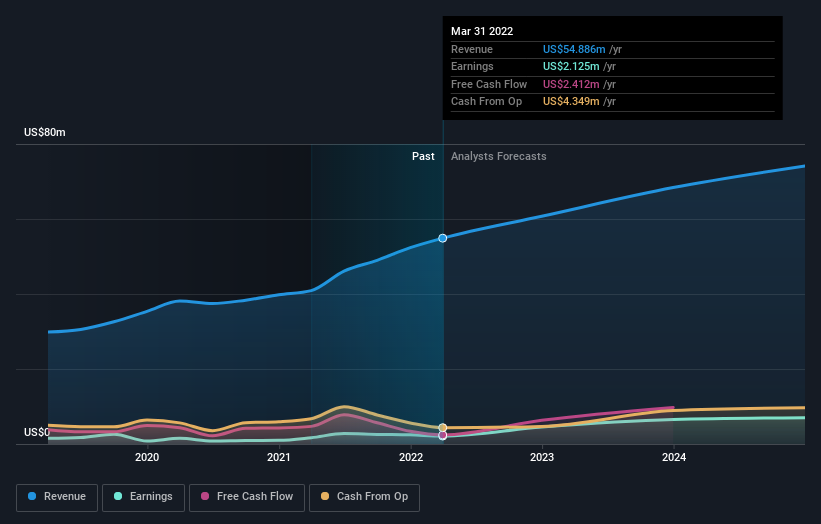Click the Analysts Forecasts label
Screen dimensions: 821x524
coord(498,157)
